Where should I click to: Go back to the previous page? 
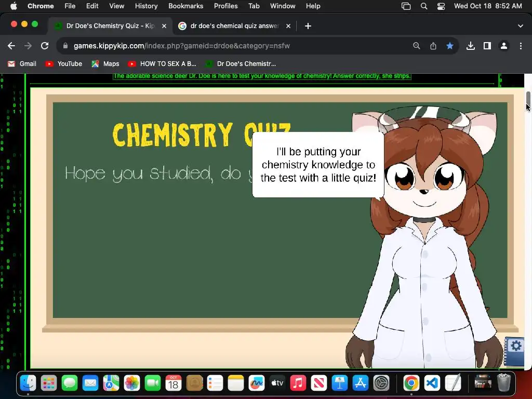click(11, 46)
